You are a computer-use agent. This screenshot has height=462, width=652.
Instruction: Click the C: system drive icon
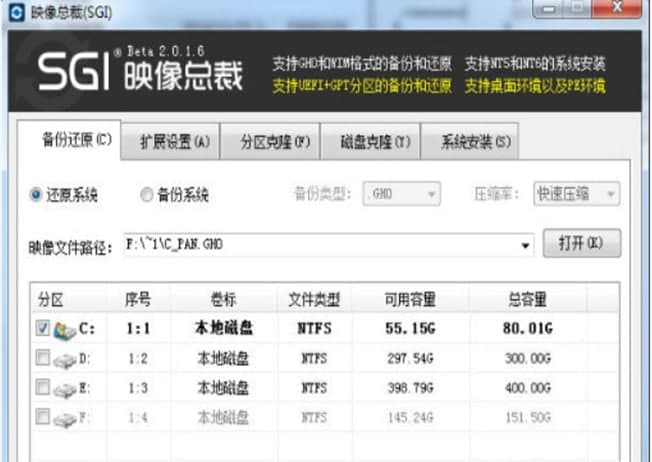(x=65, y=331)
